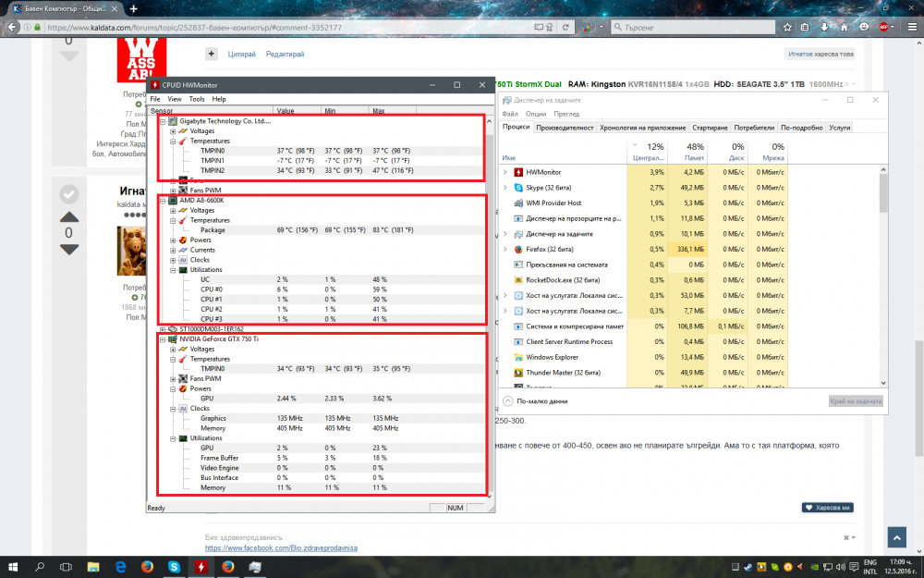Sort processes by the Памет column
Viewport: 924px width, 578px height.
[687, 152]
